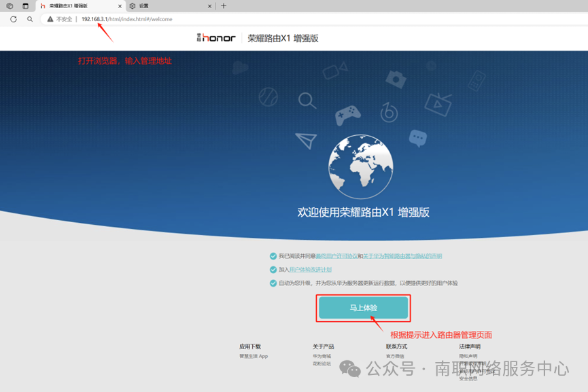Click the 欢迎使用荣耀路由X1 增强版 welcome heading

(364, 212)
